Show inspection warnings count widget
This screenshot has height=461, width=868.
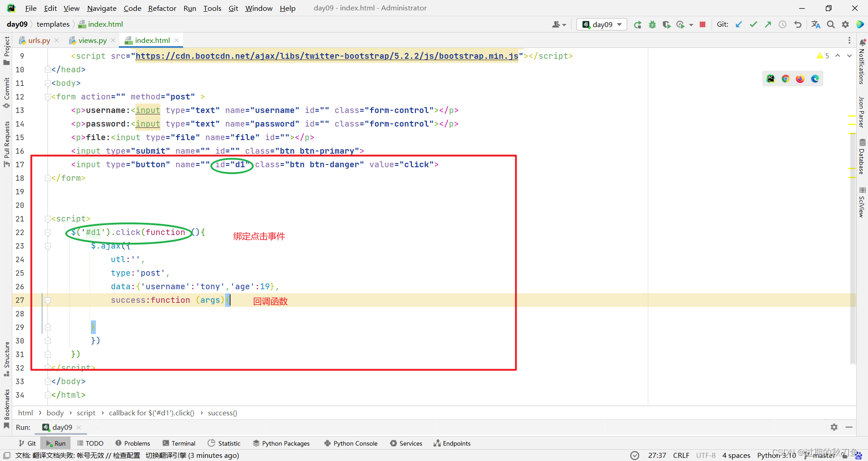tap(823, 56)
